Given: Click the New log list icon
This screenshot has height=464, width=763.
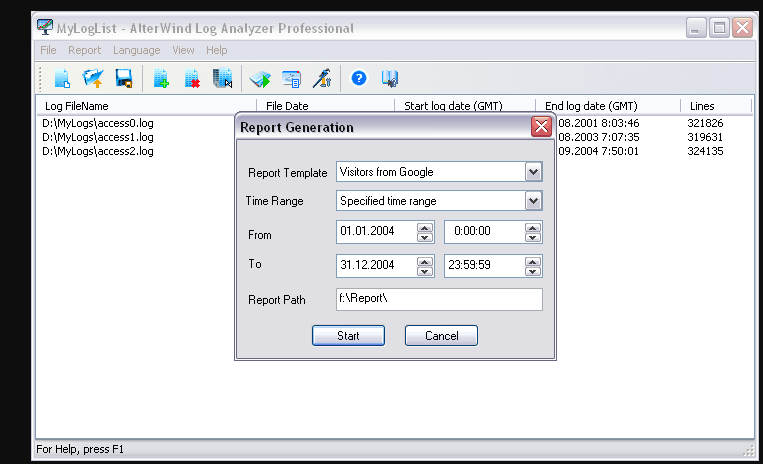Looking at the screenshot, I should pos(62,78).
